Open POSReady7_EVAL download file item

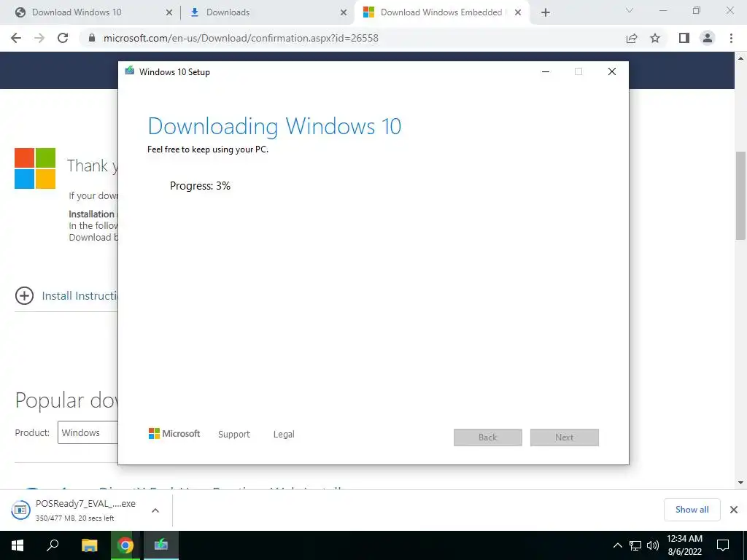coord(74,510)
